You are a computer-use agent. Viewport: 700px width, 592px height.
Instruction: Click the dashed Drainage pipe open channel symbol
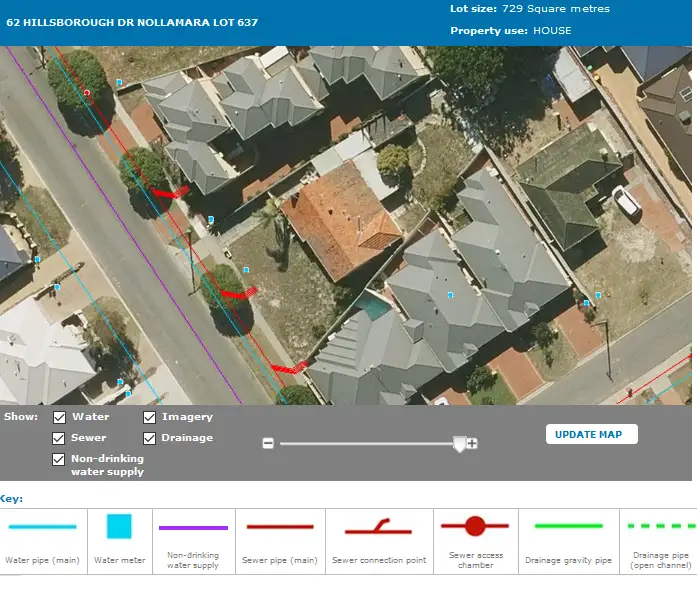tap(658, 525)
